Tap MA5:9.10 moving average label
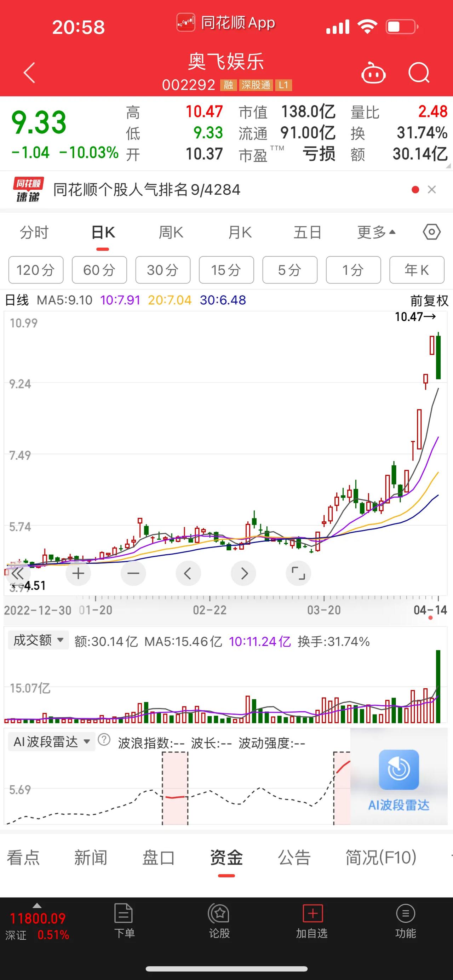The width and height of the screenshot is (453, 980). (64, 300)
